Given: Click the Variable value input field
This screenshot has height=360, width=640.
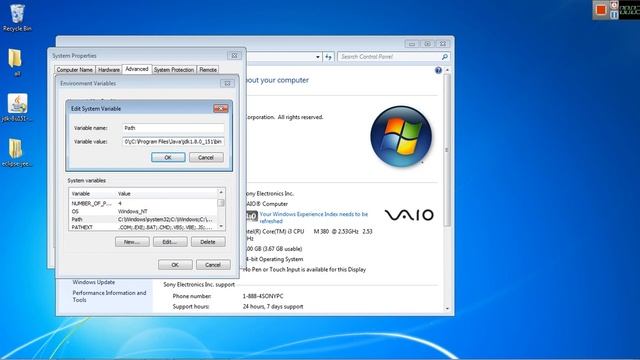Looking at the screenshot, I should pyautogui.click(x=173, y=142).
